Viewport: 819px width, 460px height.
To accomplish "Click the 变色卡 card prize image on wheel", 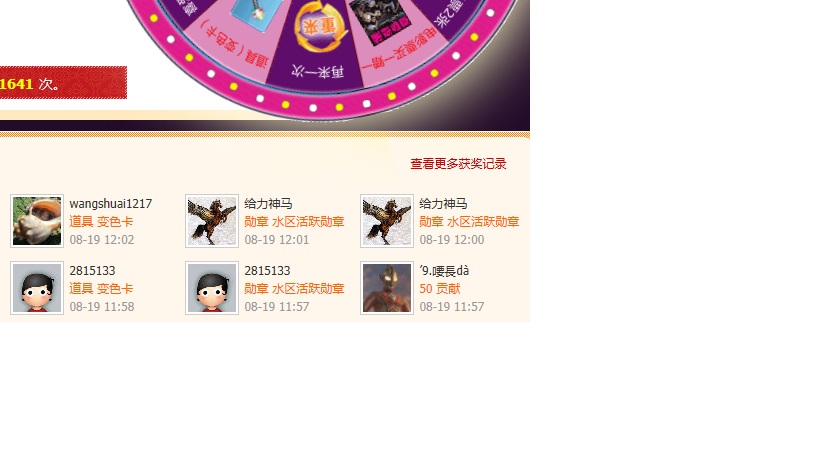I will pos(256,14).
